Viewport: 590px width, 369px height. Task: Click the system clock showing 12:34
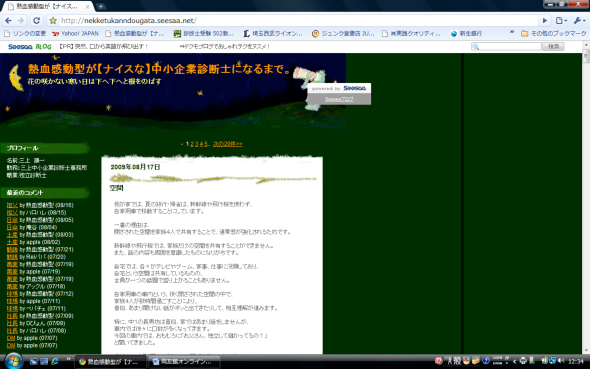[576, 361]
